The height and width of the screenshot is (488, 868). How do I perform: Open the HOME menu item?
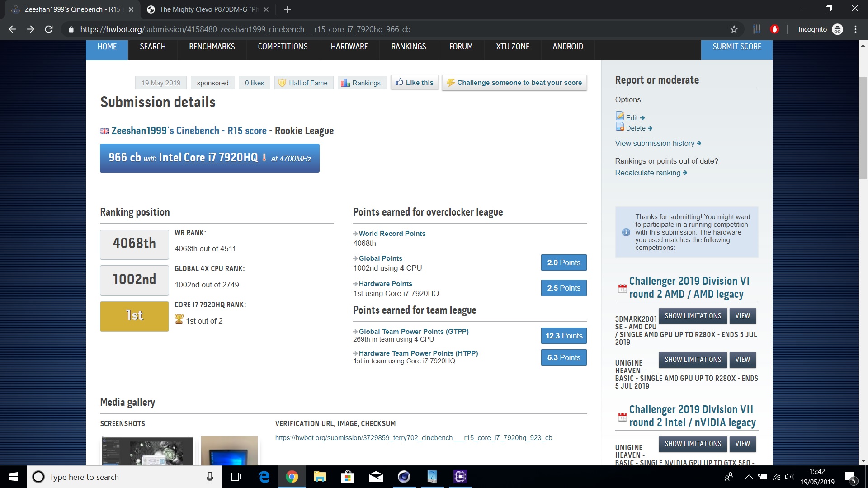[107, 47]
